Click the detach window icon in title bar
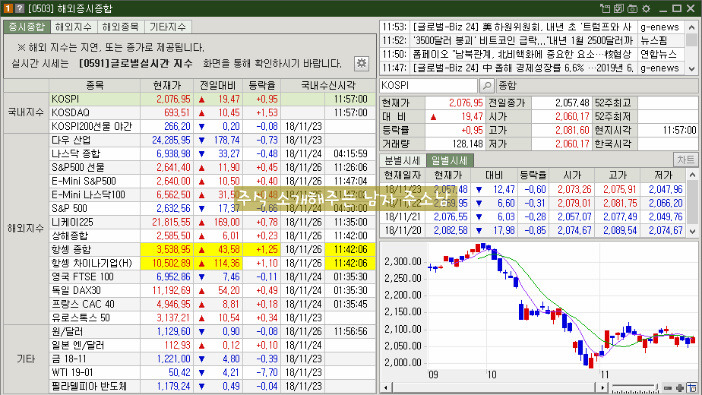Screen dimensions: 702x395 [x=605, y=9]
